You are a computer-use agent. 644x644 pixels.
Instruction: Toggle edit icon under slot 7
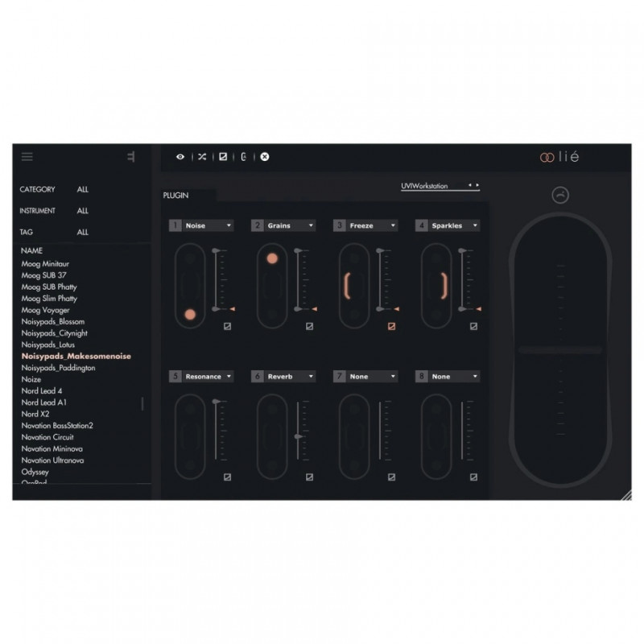(x=391, y=477)
